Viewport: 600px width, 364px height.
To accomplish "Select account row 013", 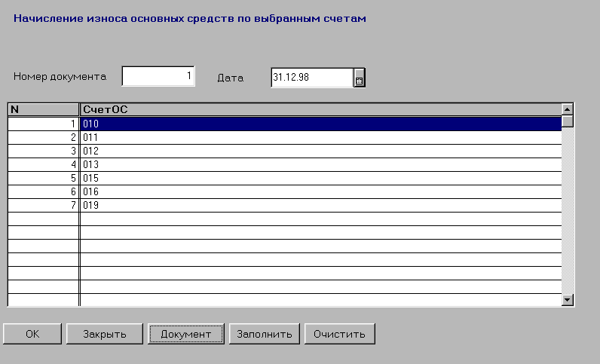I will coord(320,164).
